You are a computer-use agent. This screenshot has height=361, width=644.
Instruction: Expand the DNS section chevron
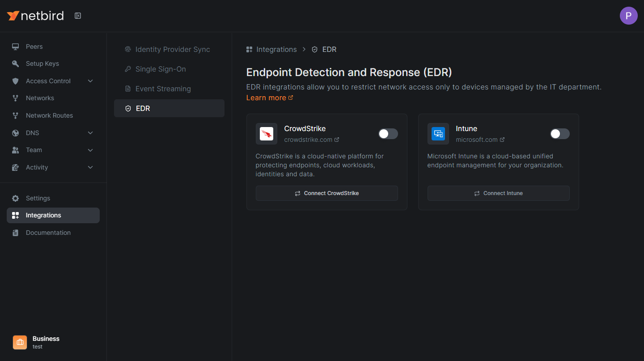(x=90, y=133)
